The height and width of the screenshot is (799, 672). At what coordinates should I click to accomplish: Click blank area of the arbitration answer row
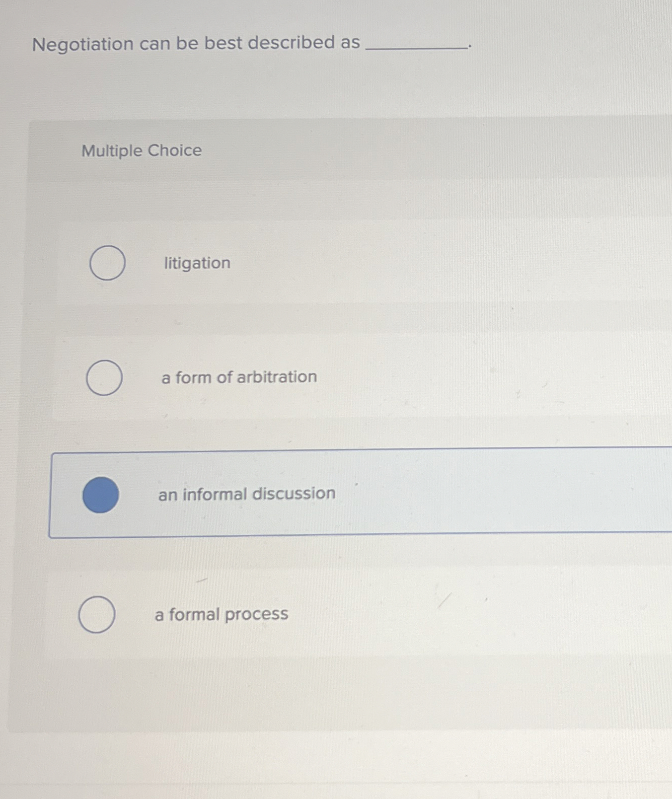[453, 377]
